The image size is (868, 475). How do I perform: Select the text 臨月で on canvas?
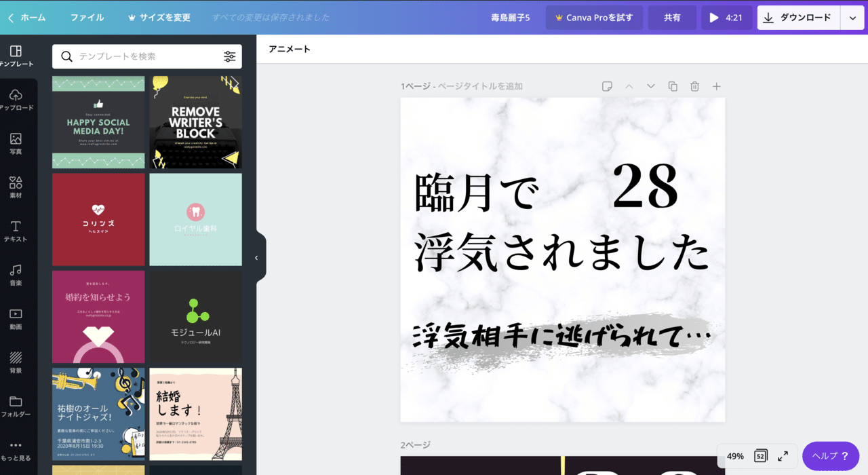click(x=477, y=193)
